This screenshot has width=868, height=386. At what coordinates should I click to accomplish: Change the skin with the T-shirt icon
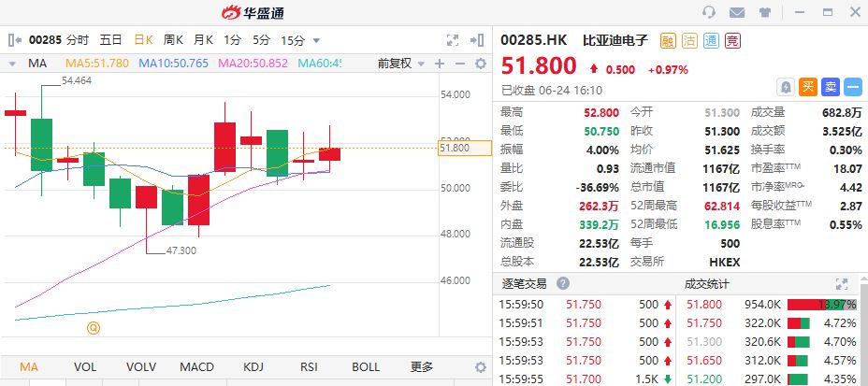pyautogui.click(x=765, y=12)
